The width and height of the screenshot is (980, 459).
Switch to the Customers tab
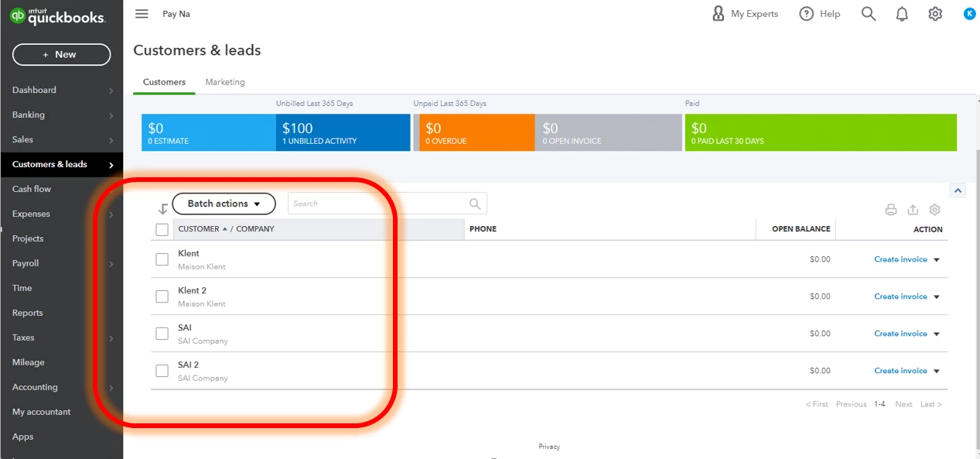(164, 82)
